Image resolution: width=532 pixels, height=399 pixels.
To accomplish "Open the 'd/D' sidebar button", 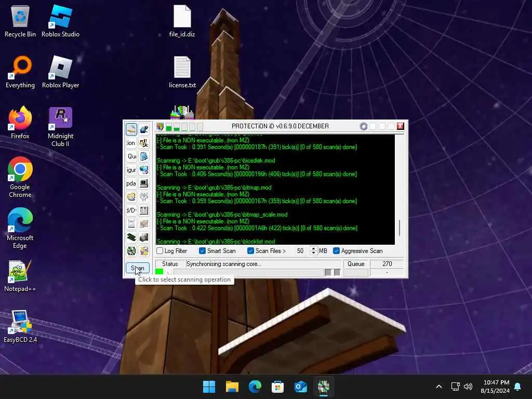I will point(131,210).
